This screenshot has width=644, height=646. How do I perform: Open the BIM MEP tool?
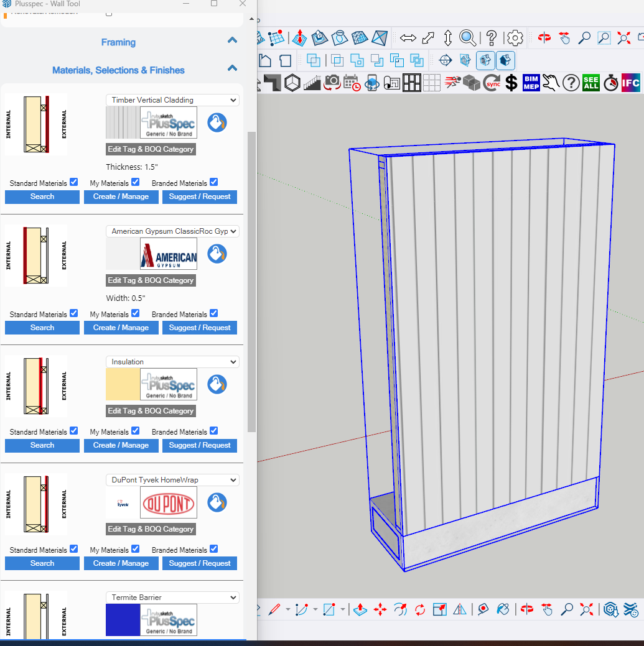pos(531,83)
